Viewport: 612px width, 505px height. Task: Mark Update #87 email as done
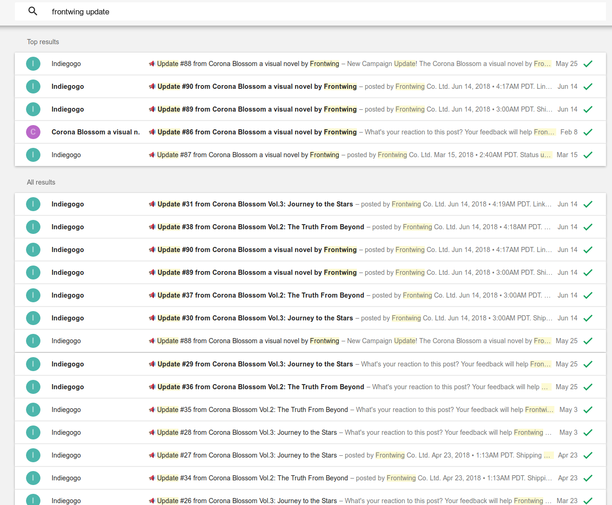click(x=588, y=155)
